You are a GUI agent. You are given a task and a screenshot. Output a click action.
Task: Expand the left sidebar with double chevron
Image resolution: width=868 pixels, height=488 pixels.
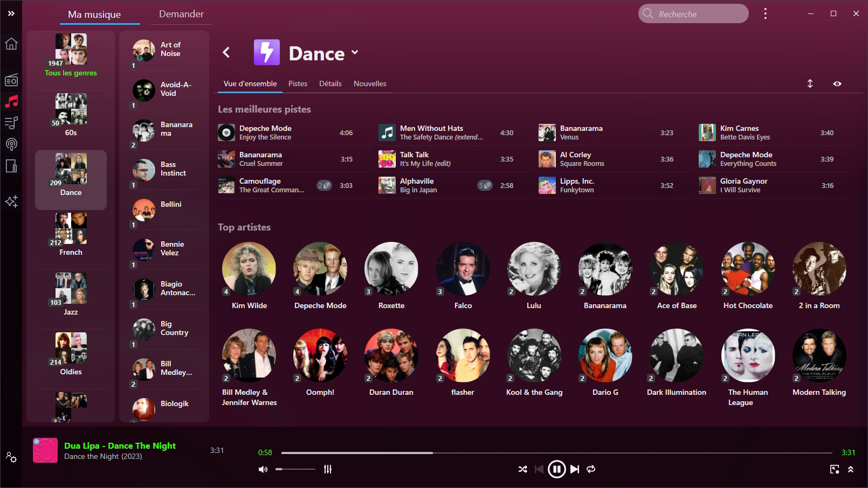[11, 13]
